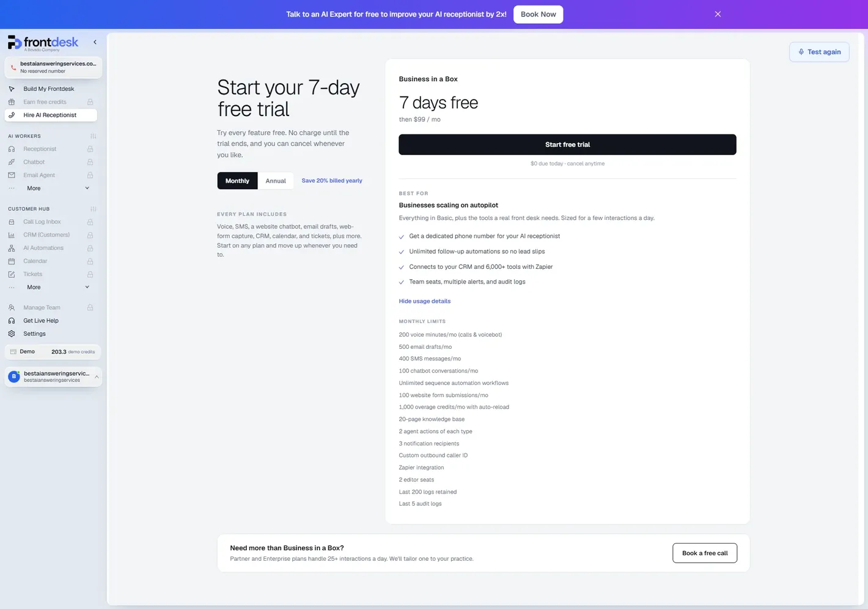868x609 pixels.
Task: Open Build My Frontdesk
Action: coord(51,89)
